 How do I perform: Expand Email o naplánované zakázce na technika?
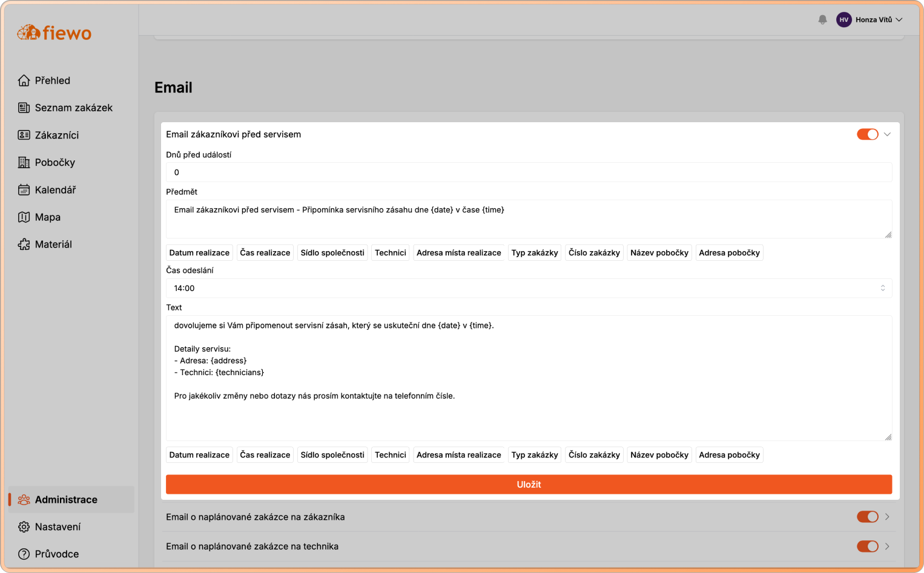887,546
